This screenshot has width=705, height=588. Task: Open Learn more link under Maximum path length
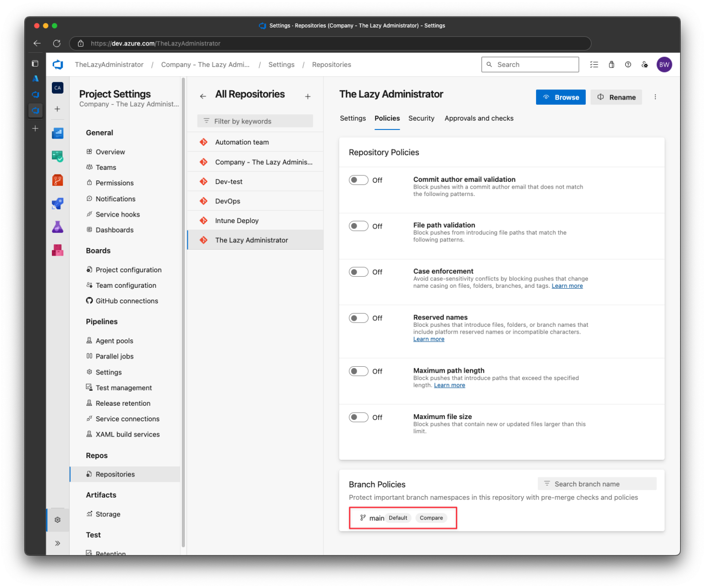tap(449, 385)
